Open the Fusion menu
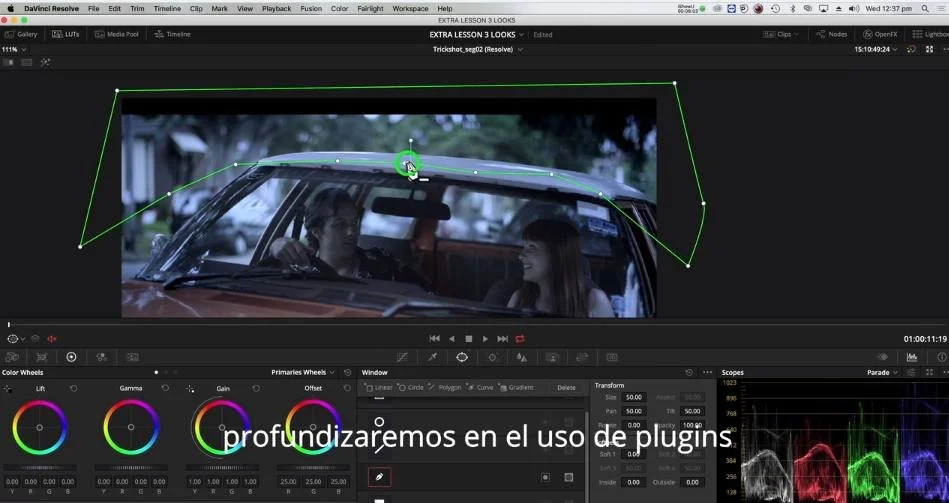Image resolution: width=949 pixels, height=503 pixels. pyautogui.click(x=311, y=8)
